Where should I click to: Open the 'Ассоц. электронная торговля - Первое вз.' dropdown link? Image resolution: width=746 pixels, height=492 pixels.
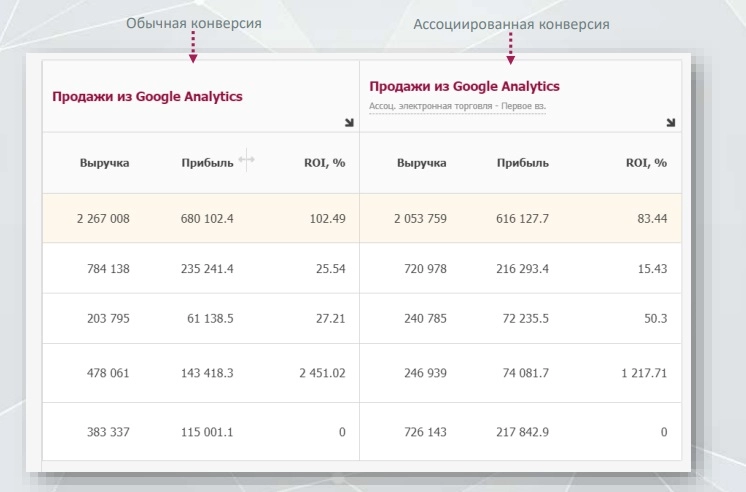pyautogui.click(x=457, y=106)
